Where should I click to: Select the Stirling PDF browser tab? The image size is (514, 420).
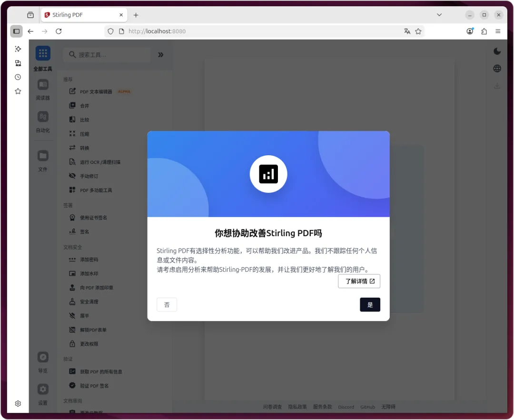tap(84, 15)
